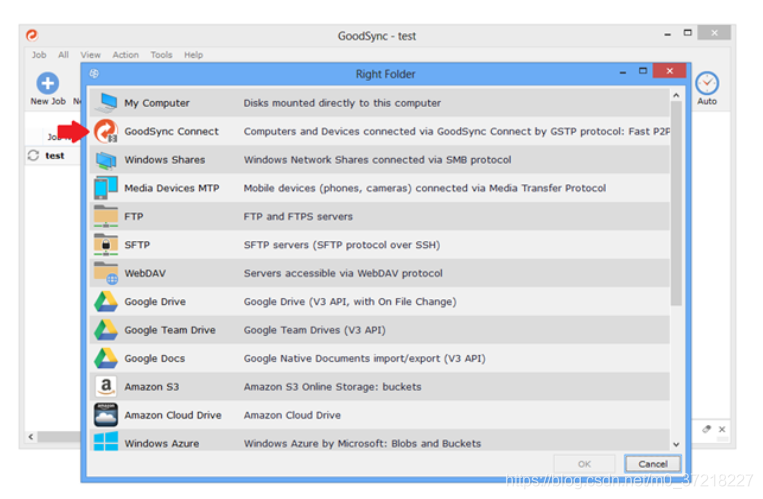Screen dimensions: 763x499
Task: Click the pin icon in bottom-right panel
Action: click(707, 429)
